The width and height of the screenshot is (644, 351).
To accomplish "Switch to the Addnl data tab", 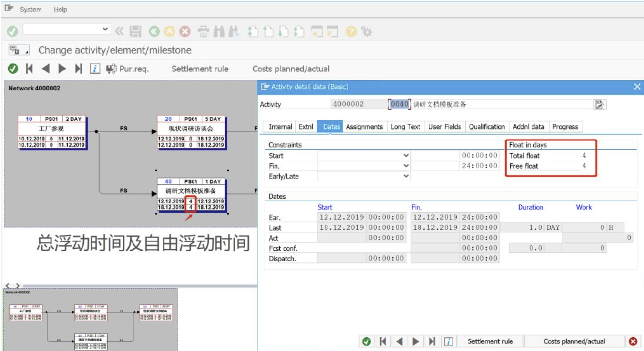I will pos(528,127).
